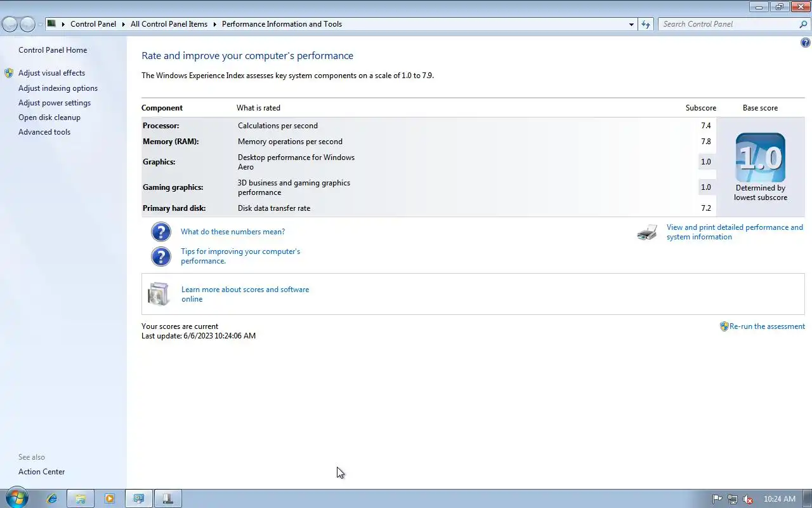
Task: Open Adjust power settings
Action: [x=55, y=103]
